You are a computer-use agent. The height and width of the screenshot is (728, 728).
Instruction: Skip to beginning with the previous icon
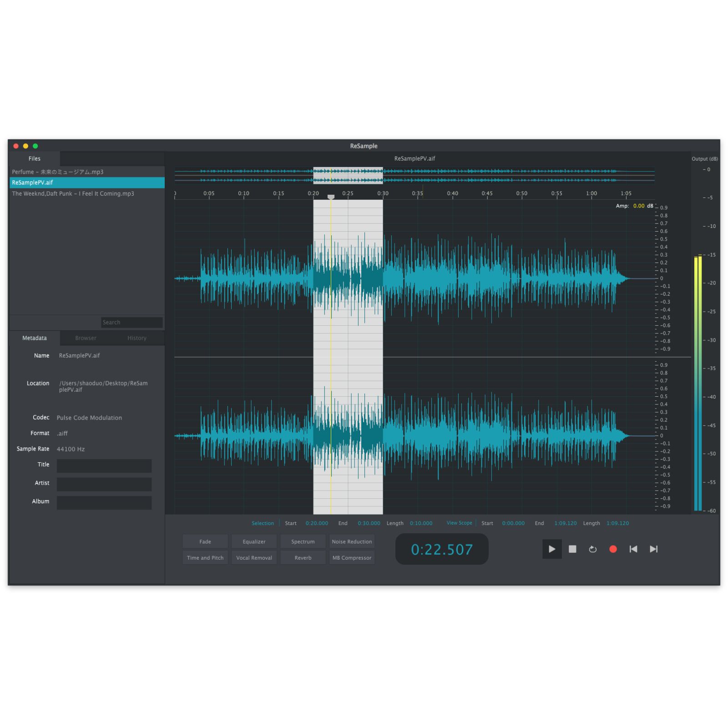633,549
